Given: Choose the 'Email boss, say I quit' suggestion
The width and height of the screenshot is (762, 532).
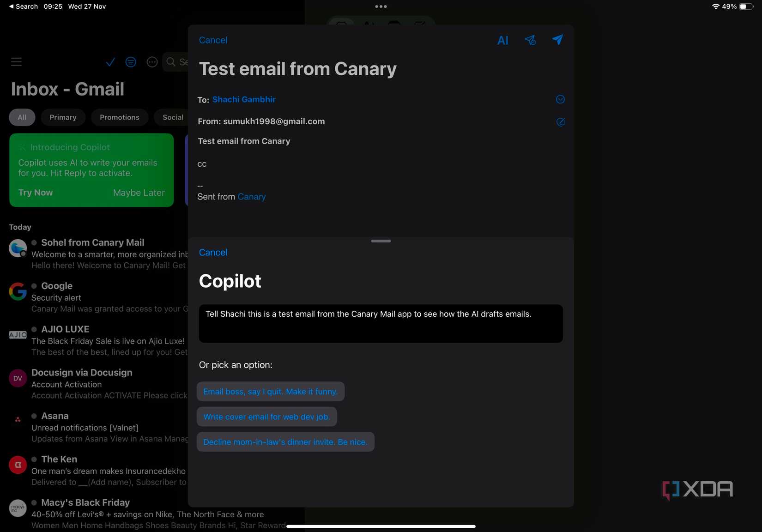Looking at the screenshot, I should tap(271, 391).
